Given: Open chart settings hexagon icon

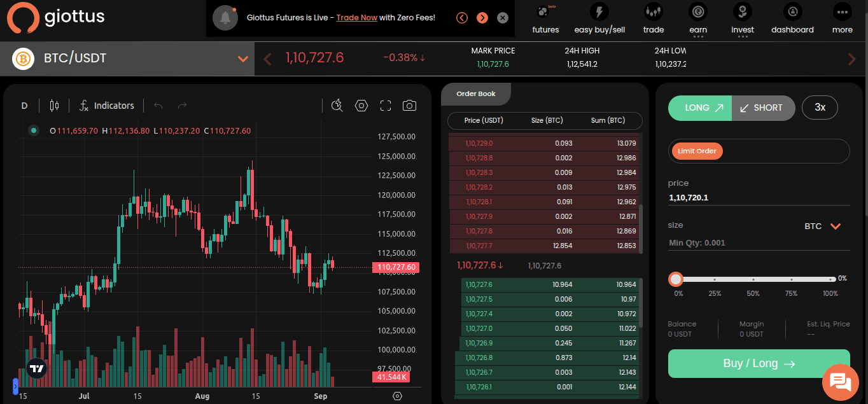Looking at the screenshot, I should click(361, 106).
